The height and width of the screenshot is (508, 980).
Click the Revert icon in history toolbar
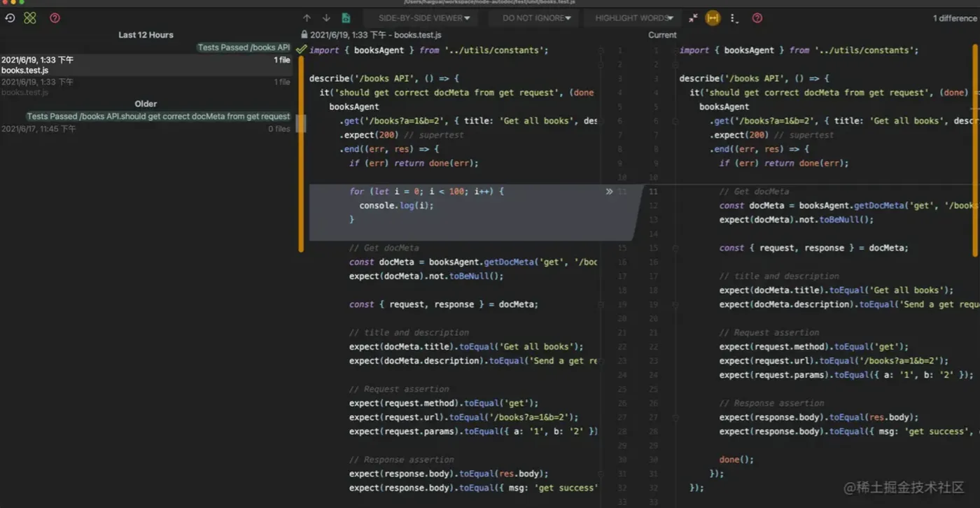[x=10, y=18]
